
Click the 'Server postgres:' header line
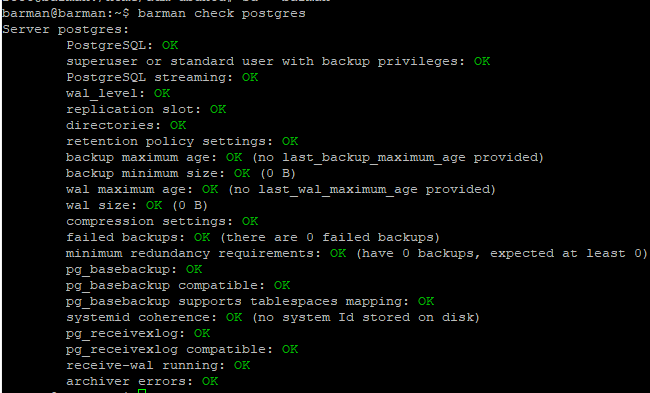tap(65, 29)
